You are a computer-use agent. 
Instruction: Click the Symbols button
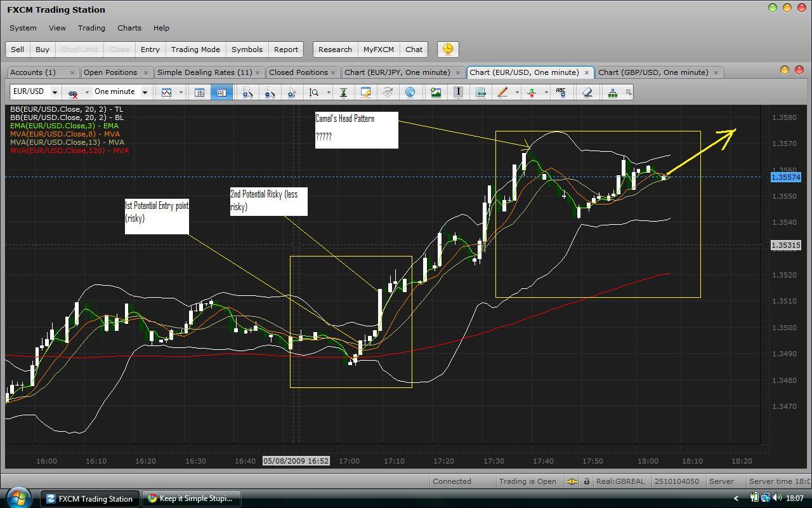(x=247, y=50)
